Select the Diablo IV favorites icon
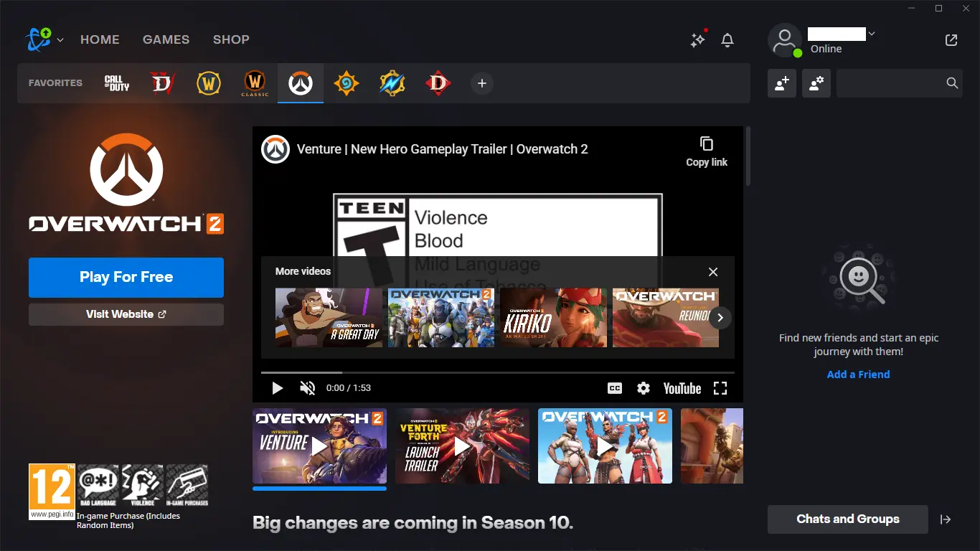The width and height of the screenshot is (980, 551). click(x=163, y=83)
